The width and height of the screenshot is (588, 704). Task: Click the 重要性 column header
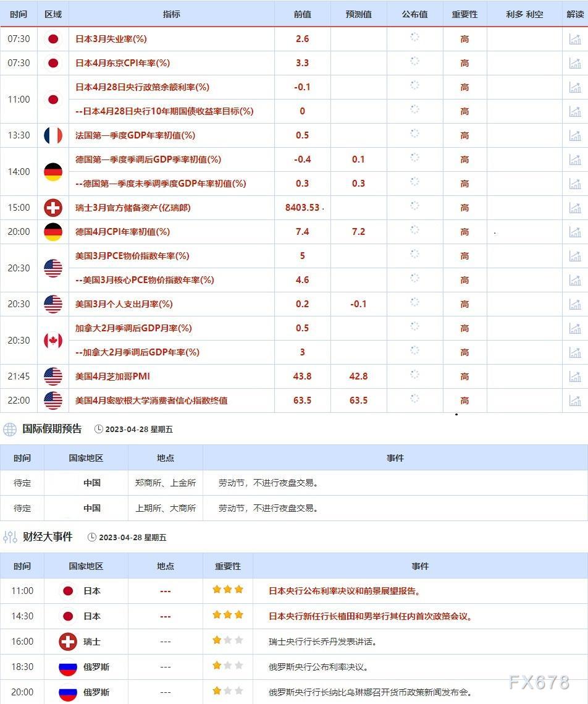[464, 14]
